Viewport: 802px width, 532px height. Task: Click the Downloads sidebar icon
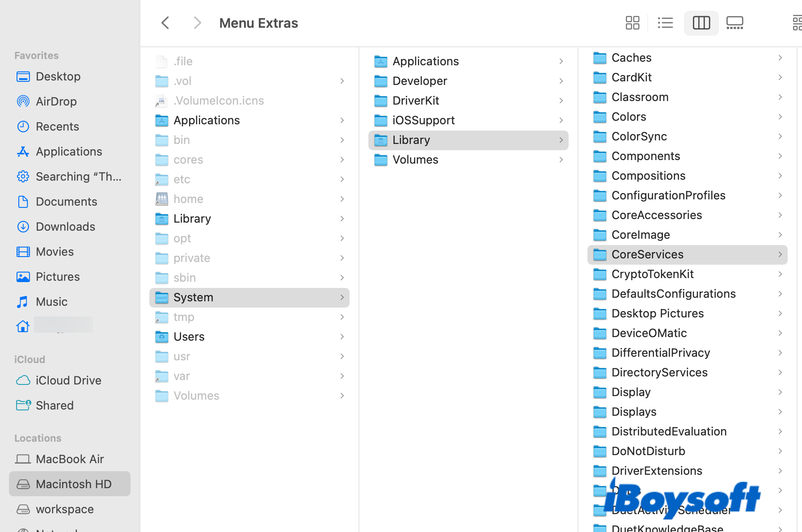(23, 227)
